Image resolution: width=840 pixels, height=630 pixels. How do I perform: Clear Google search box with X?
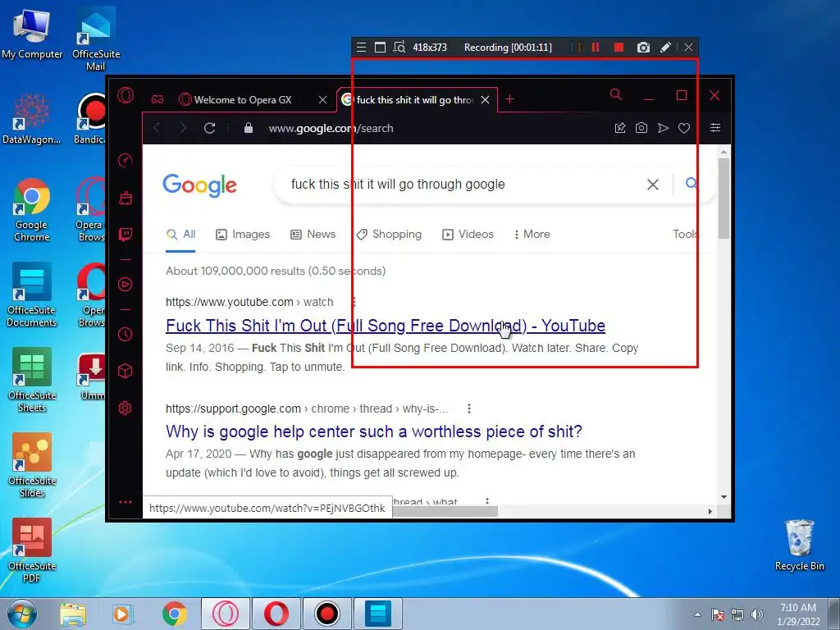click(x=652, y=185)
